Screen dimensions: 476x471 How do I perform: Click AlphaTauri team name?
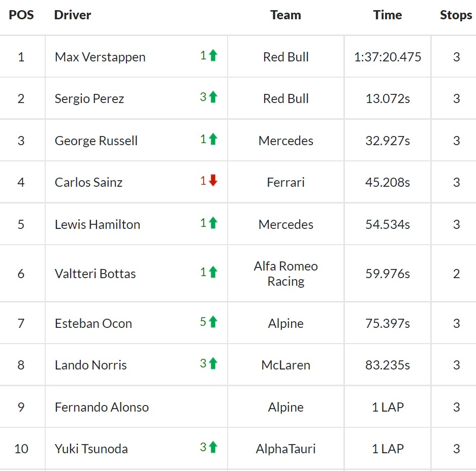pos(285,449)
